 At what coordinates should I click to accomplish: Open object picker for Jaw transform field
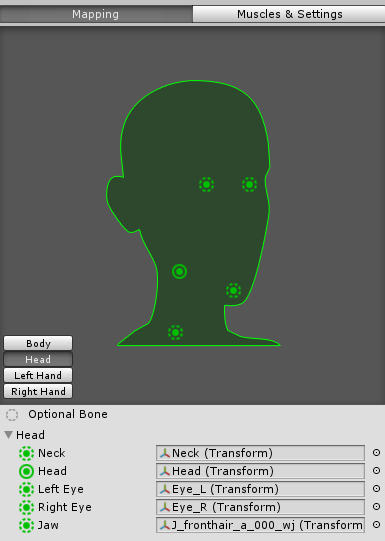coord(376,525)
